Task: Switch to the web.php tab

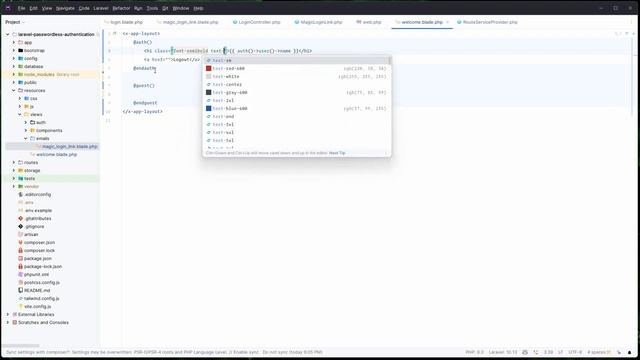Action: pos(369,22)
